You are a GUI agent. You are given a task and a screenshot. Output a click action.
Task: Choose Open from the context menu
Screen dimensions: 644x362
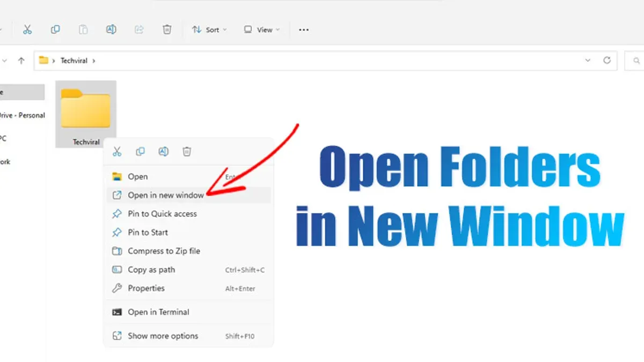pos(188,176)
